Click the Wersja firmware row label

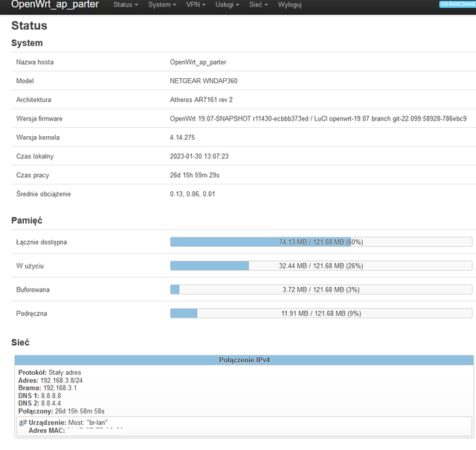click(x=39, y=118)
